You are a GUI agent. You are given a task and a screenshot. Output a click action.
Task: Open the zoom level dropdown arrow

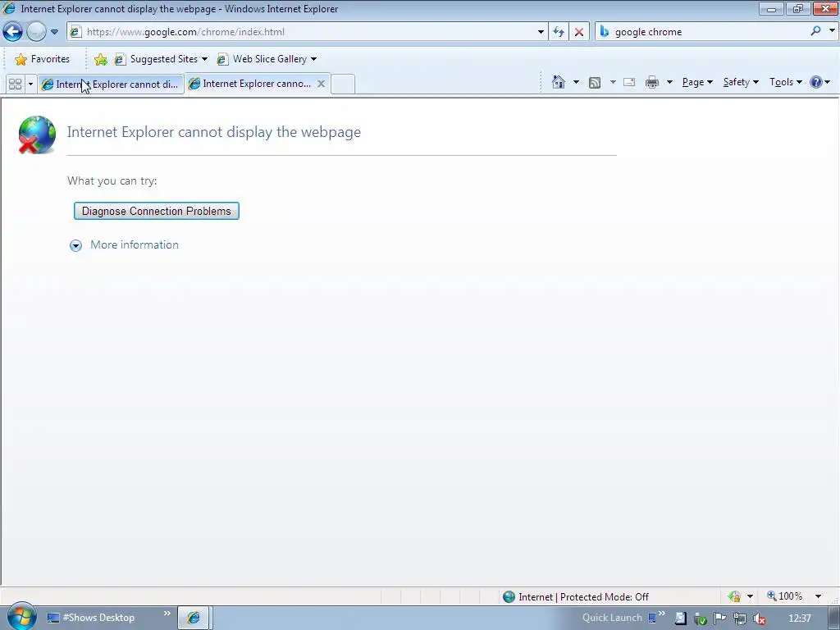818,596
